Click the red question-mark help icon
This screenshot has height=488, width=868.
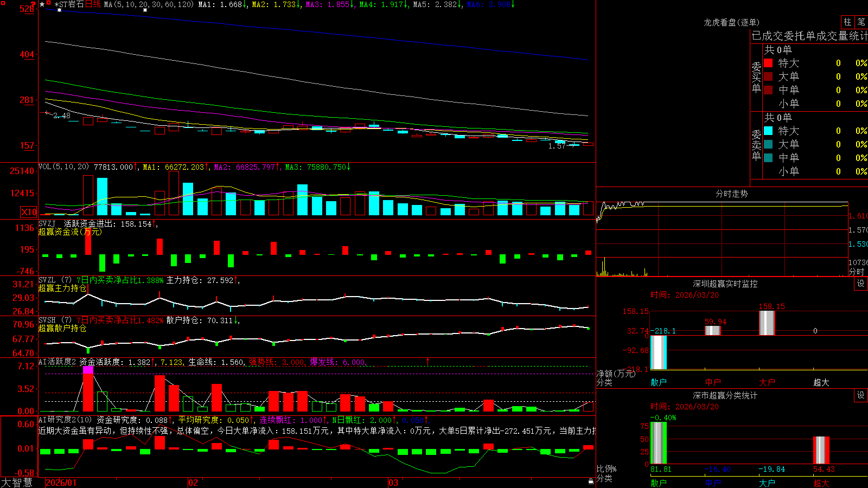(x=34, y=4)
